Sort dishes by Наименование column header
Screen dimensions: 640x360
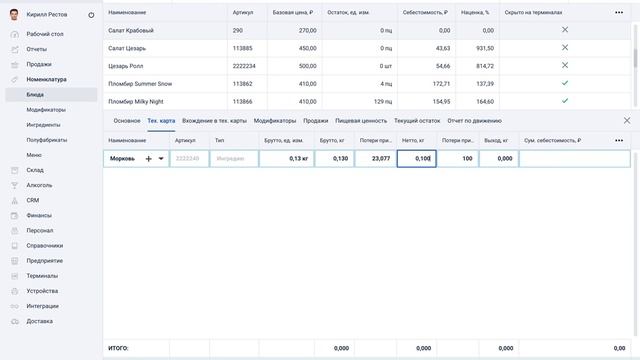[x=127, y=13]
